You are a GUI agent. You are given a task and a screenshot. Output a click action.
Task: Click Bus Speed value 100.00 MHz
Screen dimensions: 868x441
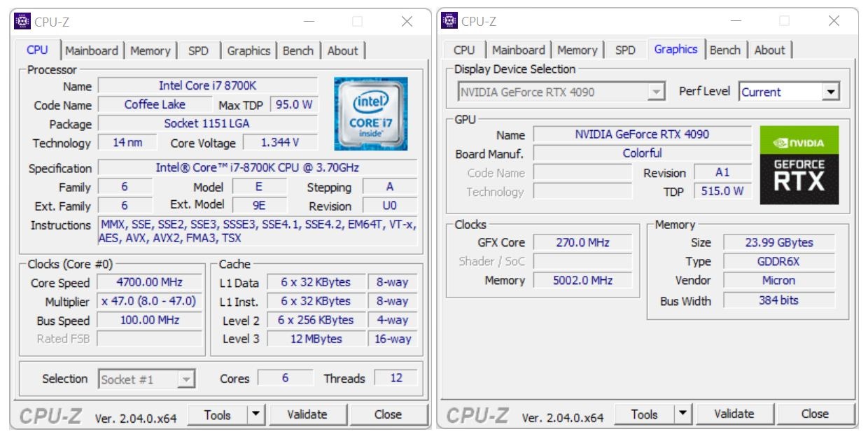click(x=150, y=321)
